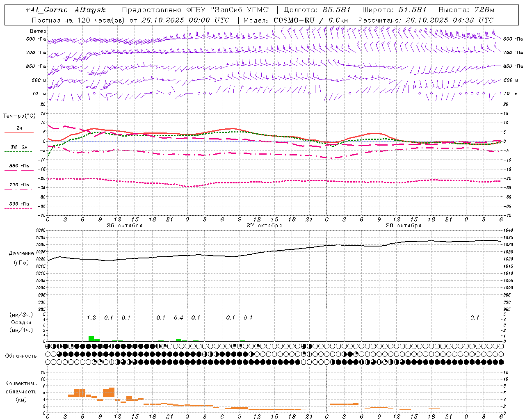The height and width of the screenshot is (420, 525).
Task: Click the Тем-ра(°C) axis title
Action: (19, 116)
